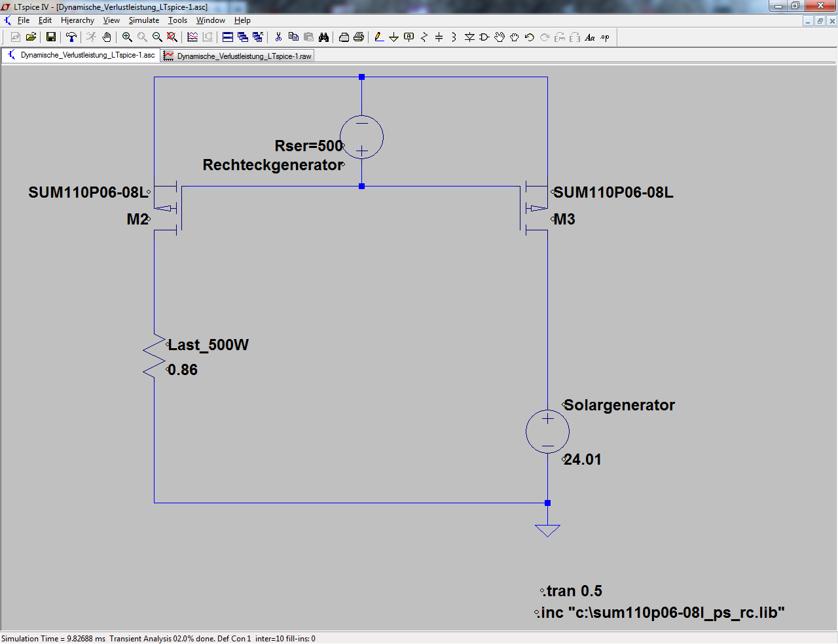The height and width of the screenshot is (644, 838).
Task: Click the New Schematic toolbar icon
Action: pos(16,37)
